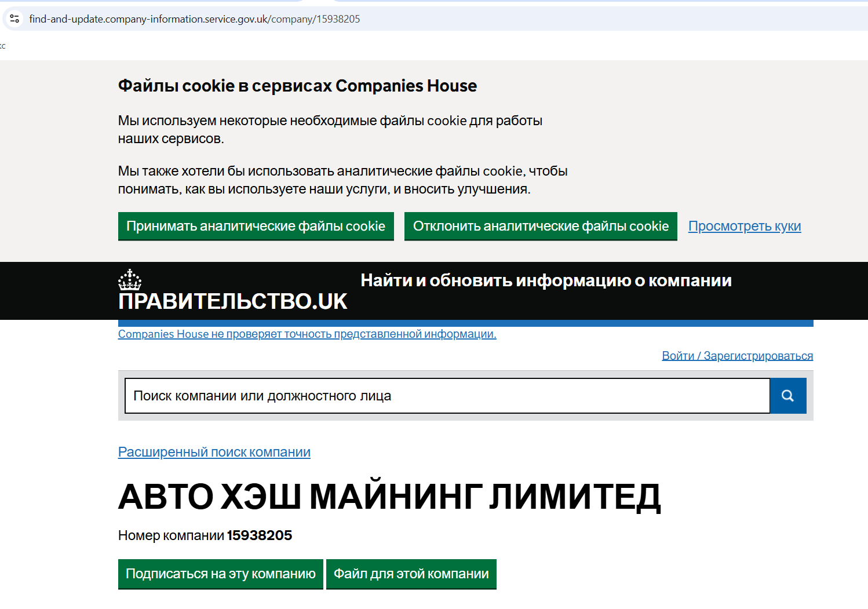Image resolution: width=868 pixels, height=609 pixels.
Task: Open ПРАВИТЕЛЬСТВО.UK home link
Action: pos(232,301)
